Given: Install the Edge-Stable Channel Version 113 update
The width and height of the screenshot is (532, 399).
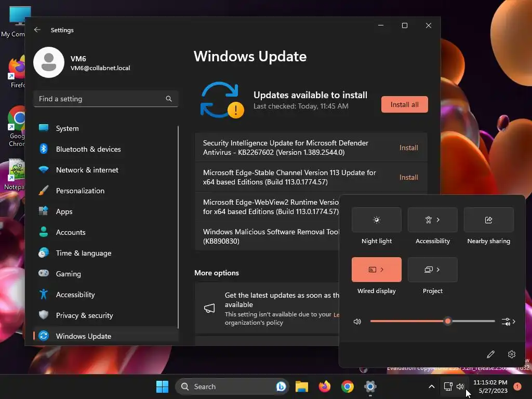Looking at the screenshot, I should (x=408, y=177).
